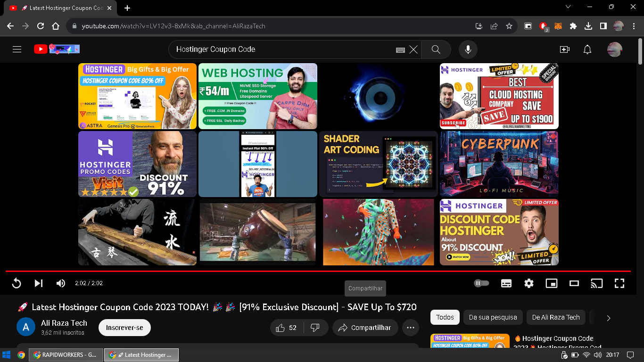Open player settings gear

click(529, 283)
